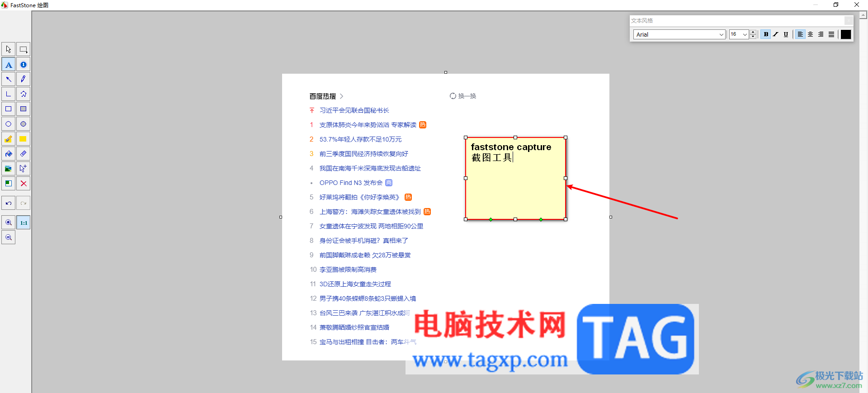Screen dimensions: 868x393
Task: Click the greyed-out redo arrow
Action: 24,203
